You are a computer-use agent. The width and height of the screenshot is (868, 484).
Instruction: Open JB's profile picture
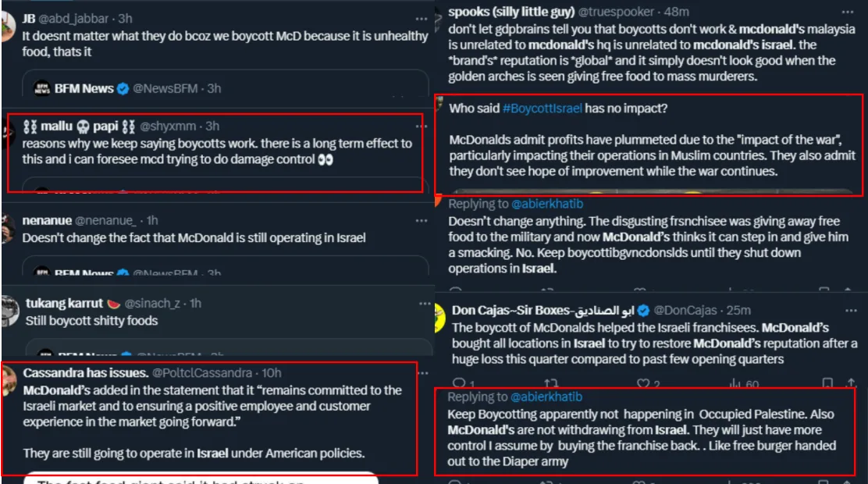pos(8,25)
